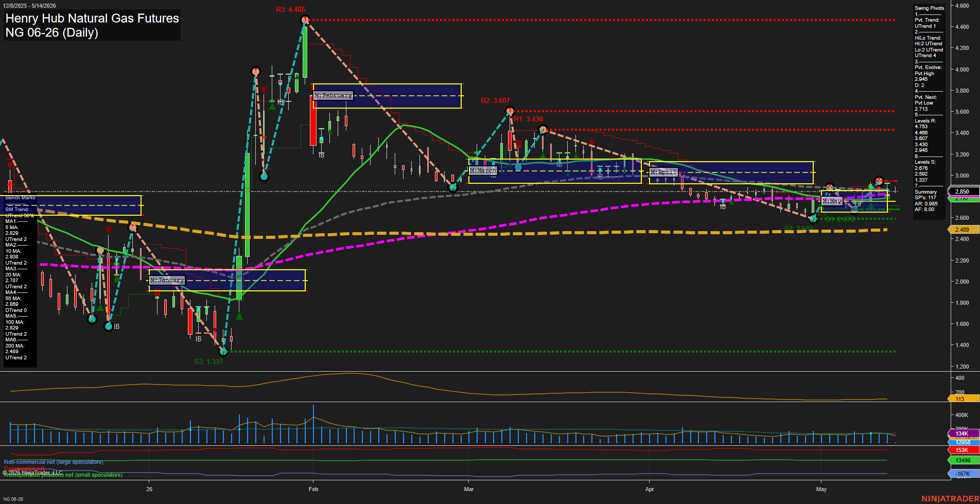Select the NG 06-26 tab at bottom left

tap(13, 499)
